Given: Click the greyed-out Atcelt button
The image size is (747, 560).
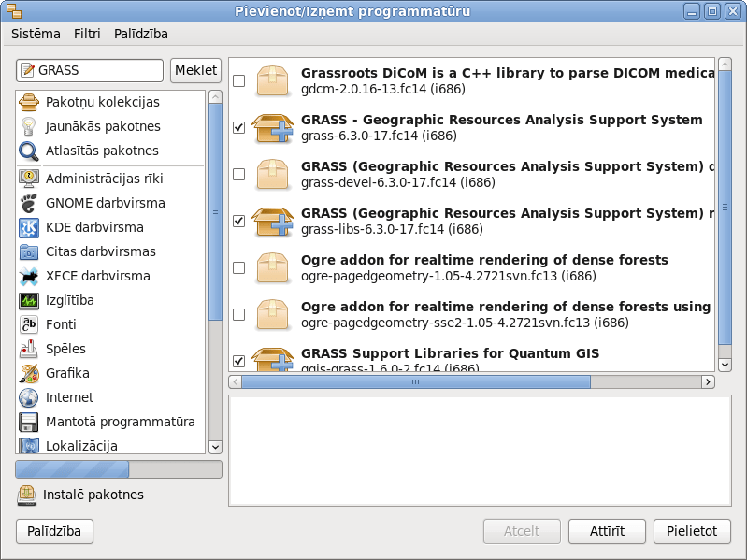Looking at the screenshot, I should click(x=522, y=531).
